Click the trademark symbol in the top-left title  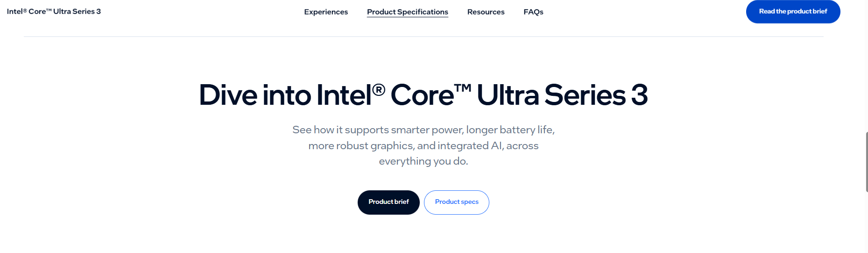49,10
